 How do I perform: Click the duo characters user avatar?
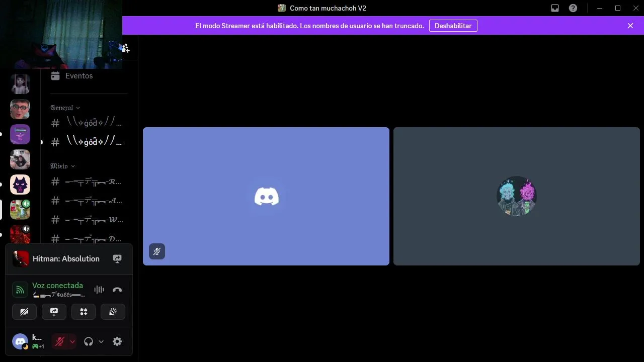pos(517,196)
